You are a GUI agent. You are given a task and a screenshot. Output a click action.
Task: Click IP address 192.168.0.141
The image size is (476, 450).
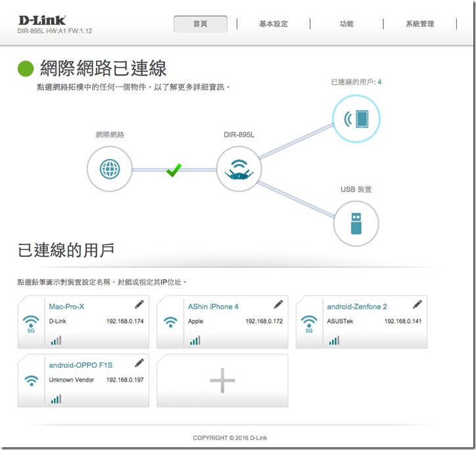coord(403,321)
